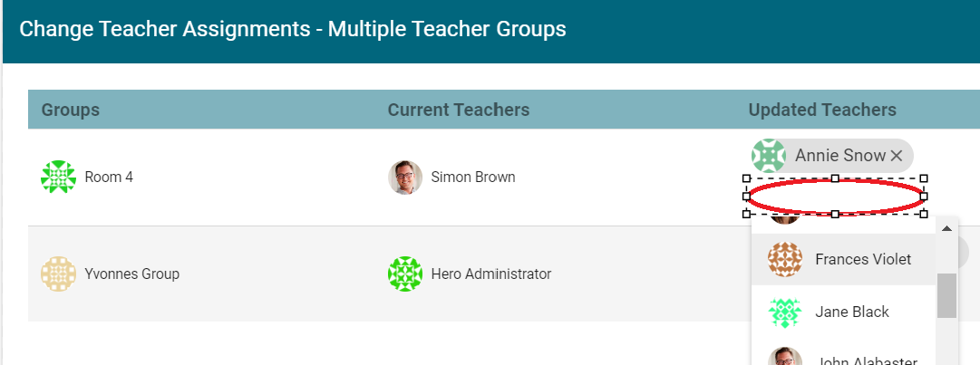Click the Hero Administrator avatar icon
Image resolution: width=980 pixels, height=365 pixels.
[x=405, y=274]
